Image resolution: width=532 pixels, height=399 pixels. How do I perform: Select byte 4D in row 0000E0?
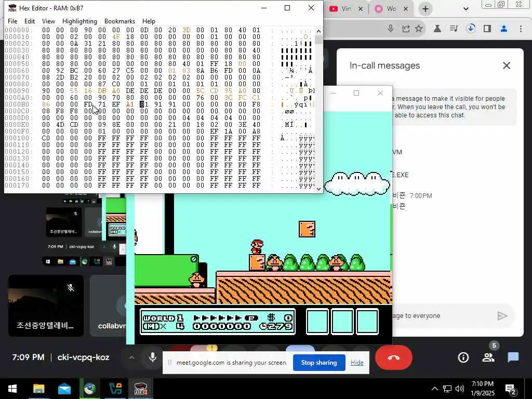click(x=60, y=125)
